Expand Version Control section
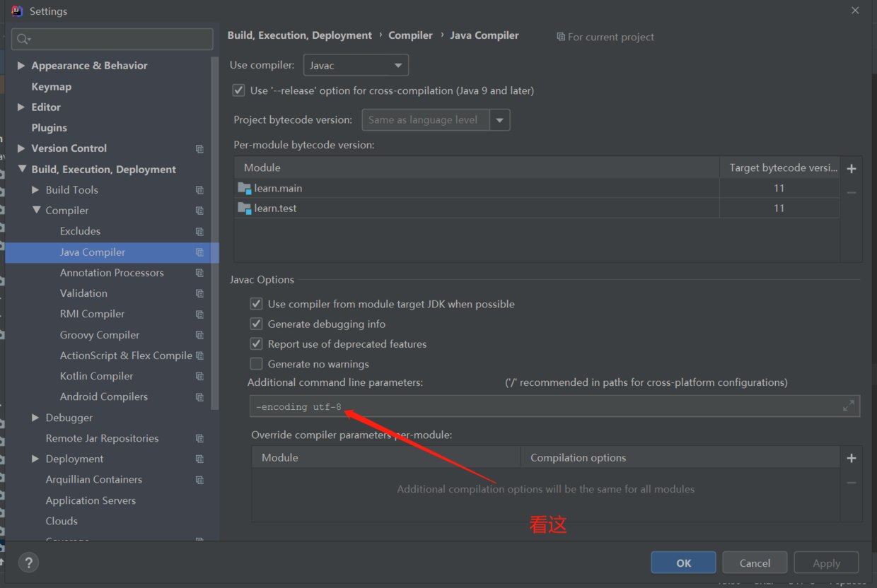 [x=21, y=148]
